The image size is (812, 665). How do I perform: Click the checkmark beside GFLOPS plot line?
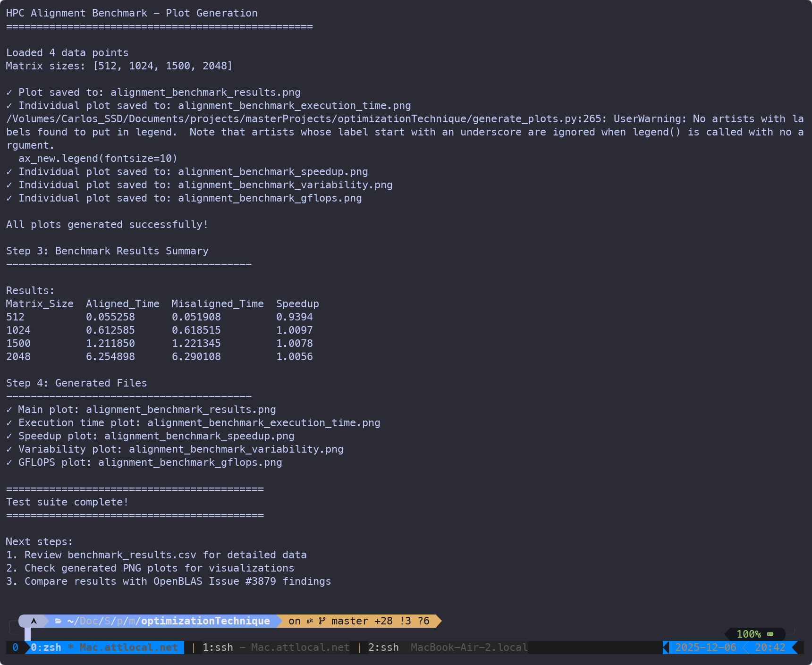coord(9,463)
